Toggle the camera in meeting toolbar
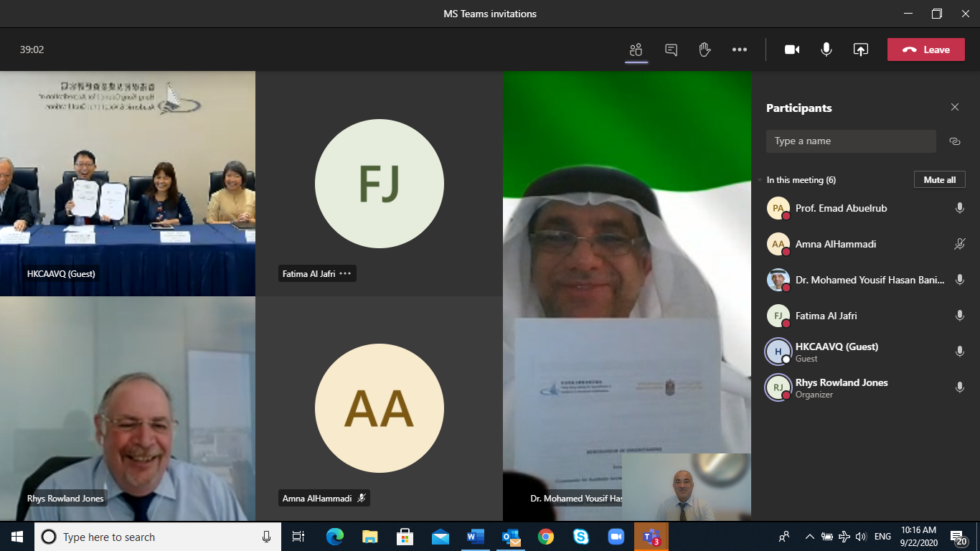This screenshot has height=551, width=980. [x=792, y=50]
